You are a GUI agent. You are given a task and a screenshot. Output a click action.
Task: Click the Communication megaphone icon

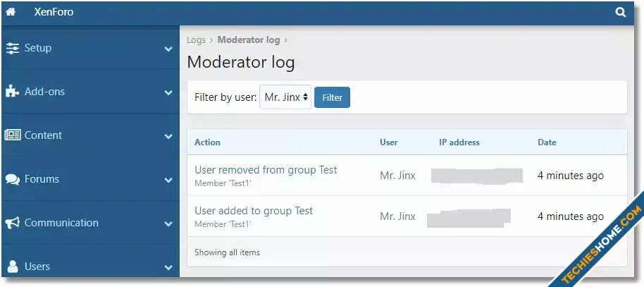click(x=12, y=223)
